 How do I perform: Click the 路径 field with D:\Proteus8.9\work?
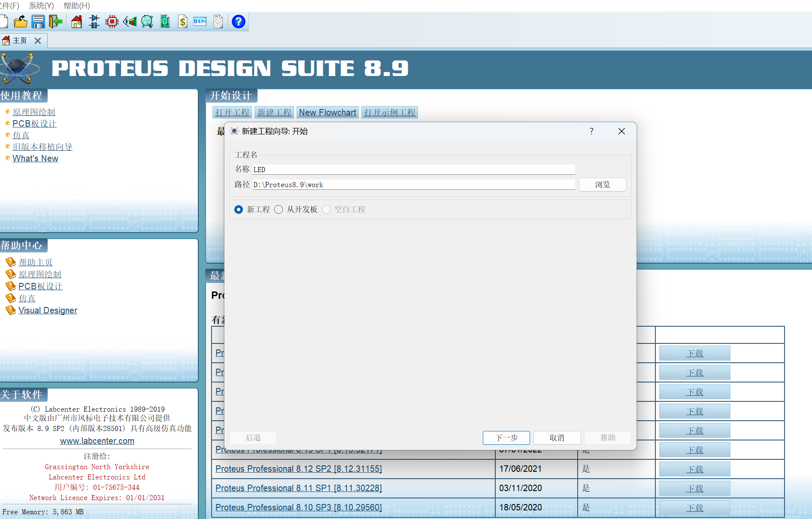point(414,185)
